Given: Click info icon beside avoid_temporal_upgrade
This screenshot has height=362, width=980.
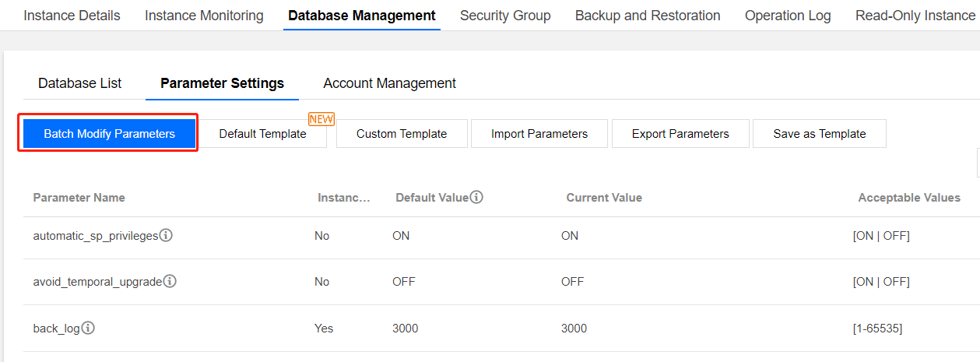Looking at the screenshot, I should [170, 281].
